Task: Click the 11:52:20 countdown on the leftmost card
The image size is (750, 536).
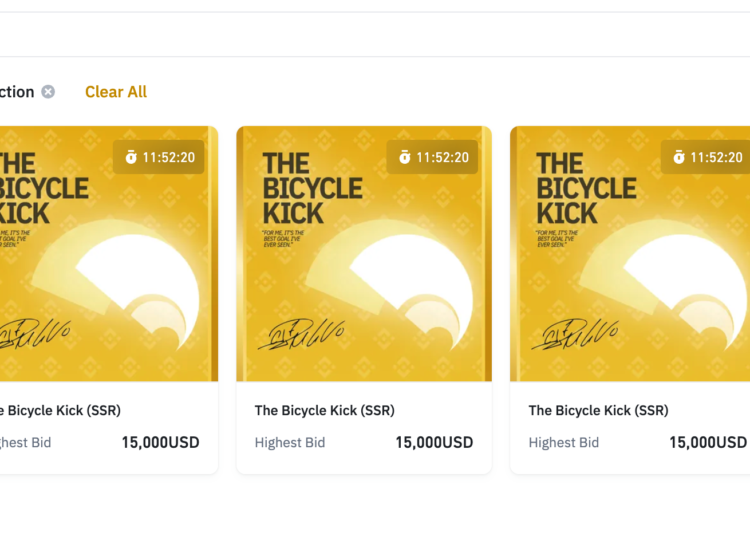Action: point(168,157)
